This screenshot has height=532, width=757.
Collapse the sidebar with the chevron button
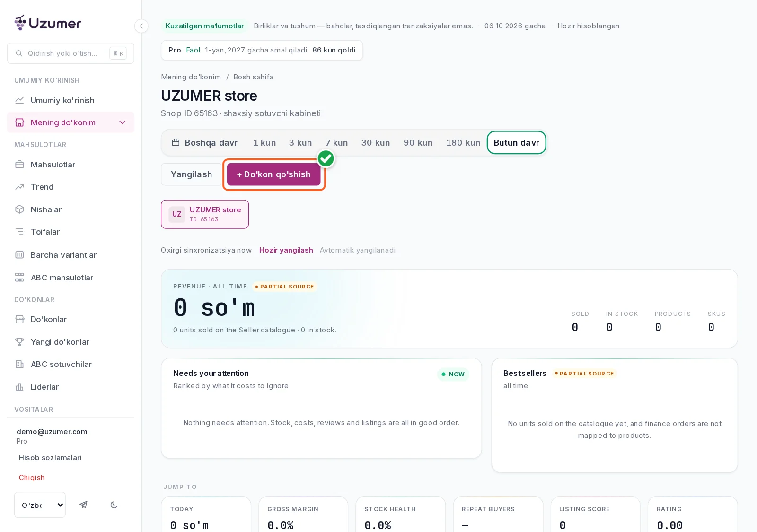click(x=141, y=26)
